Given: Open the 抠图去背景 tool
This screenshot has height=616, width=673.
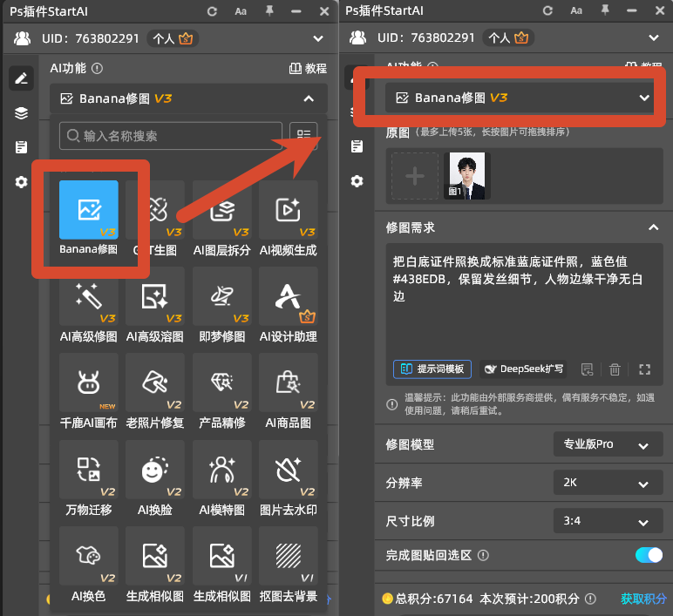Looking at the screenshot, I should pyautogui.click(x=289, y=556).
